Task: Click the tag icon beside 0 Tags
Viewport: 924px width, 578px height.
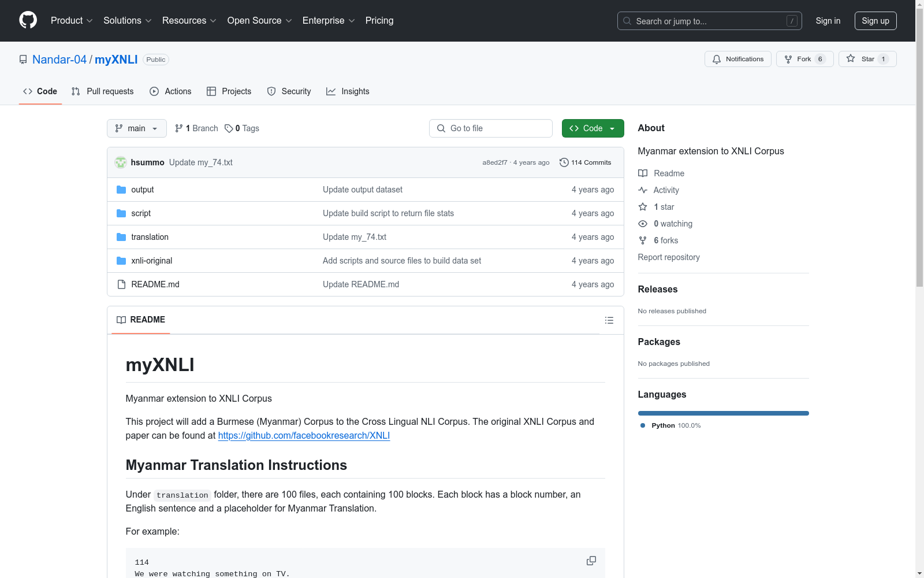Action: click(x=229, y=128)
